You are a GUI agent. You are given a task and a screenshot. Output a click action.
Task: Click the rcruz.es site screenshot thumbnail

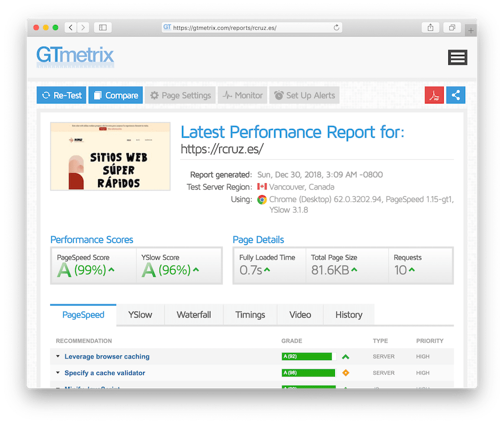(x=110, y=156)
